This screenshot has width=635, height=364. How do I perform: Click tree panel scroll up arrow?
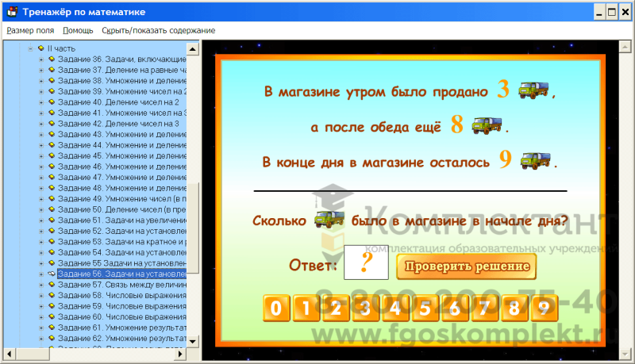point(193,49)
